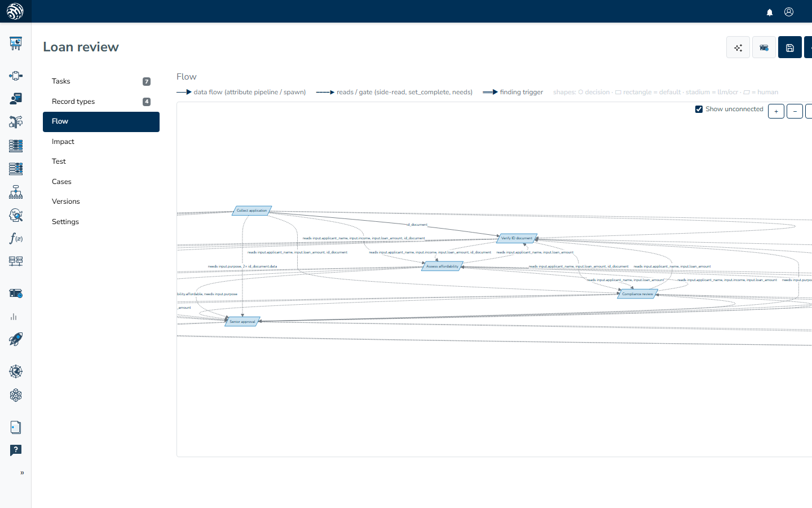The height and width of the screenshot is (508, 812).
Task: Open the rocket launch sidebar icon
Action: click(16, 339)
